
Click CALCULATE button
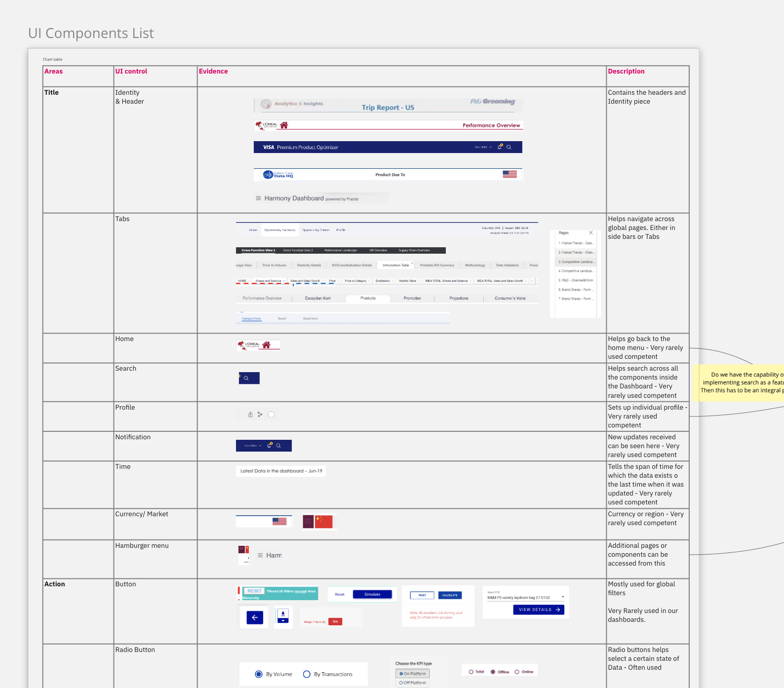click(450, 595)
